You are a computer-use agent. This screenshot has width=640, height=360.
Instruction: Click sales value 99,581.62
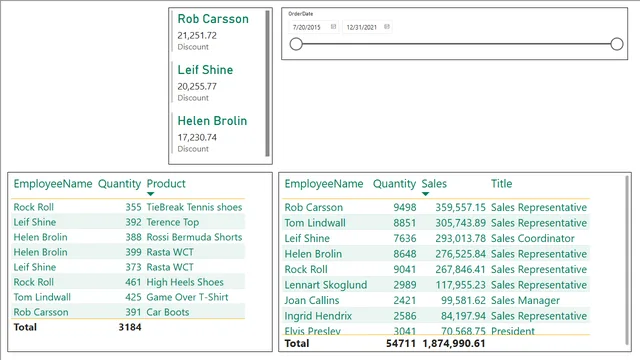(x=463, y=300)
